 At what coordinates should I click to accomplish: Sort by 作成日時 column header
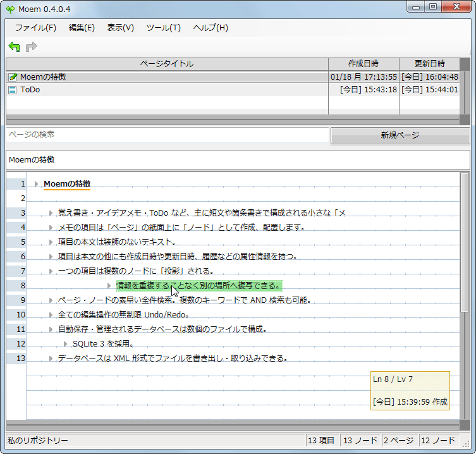(363, 64)
